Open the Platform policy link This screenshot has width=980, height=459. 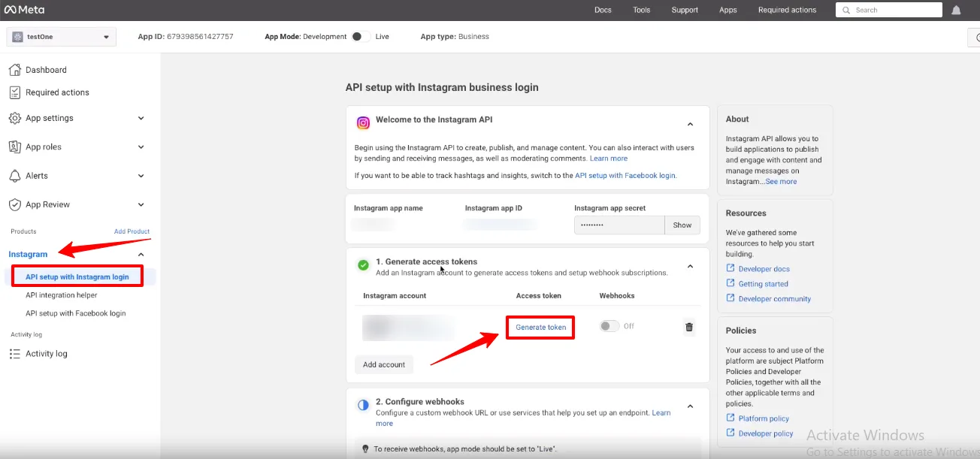tap(764, 418)
